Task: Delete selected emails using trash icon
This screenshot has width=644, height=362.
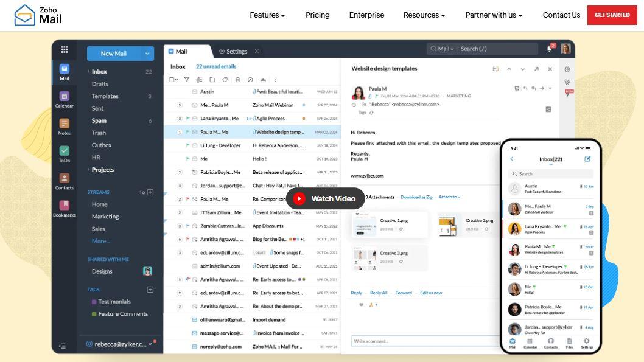Action: (x=237, y=79)
